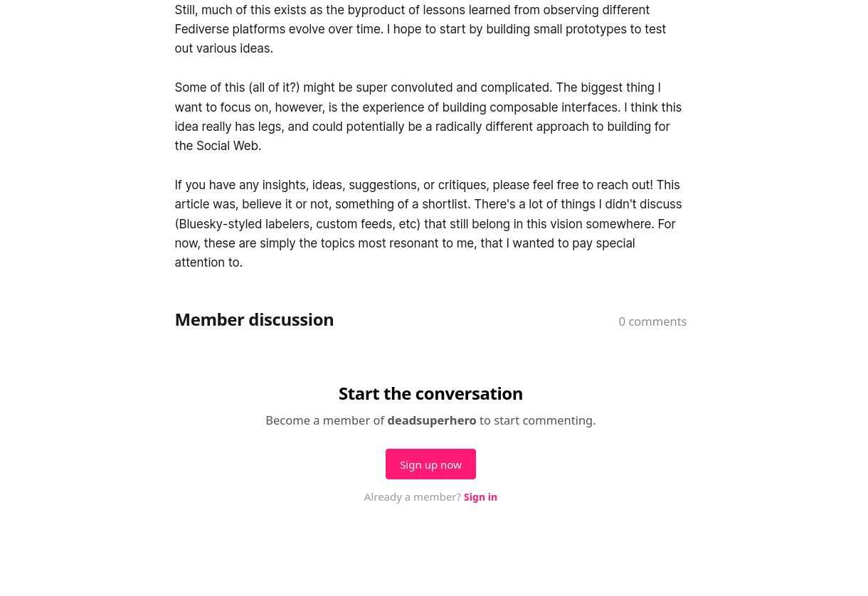Open the Sign in link

pos(480,497)
